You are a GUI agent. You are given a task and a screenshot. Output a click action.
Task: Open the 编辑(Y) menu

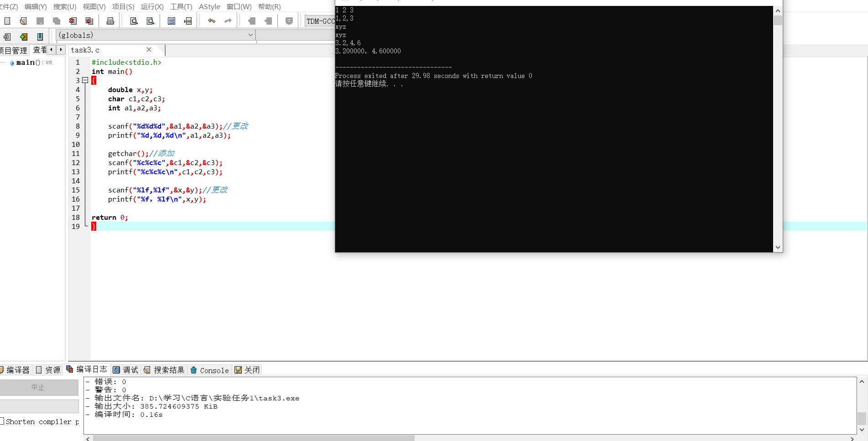pyautogui.click(x=36, y=6)
